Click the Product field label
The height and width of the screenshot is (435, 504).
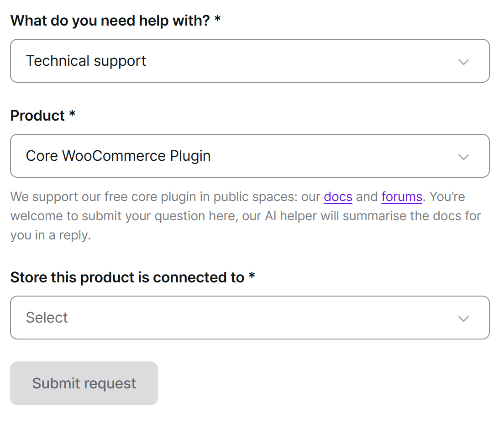click(37, 116)
